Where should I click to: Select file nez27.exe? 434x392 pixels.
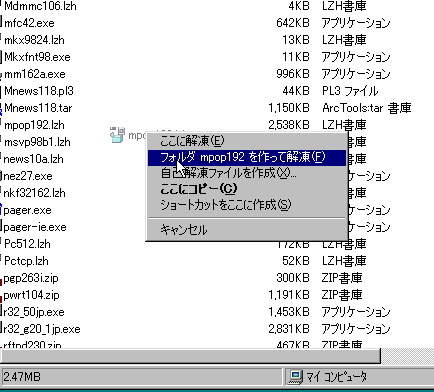pos(28,176)
